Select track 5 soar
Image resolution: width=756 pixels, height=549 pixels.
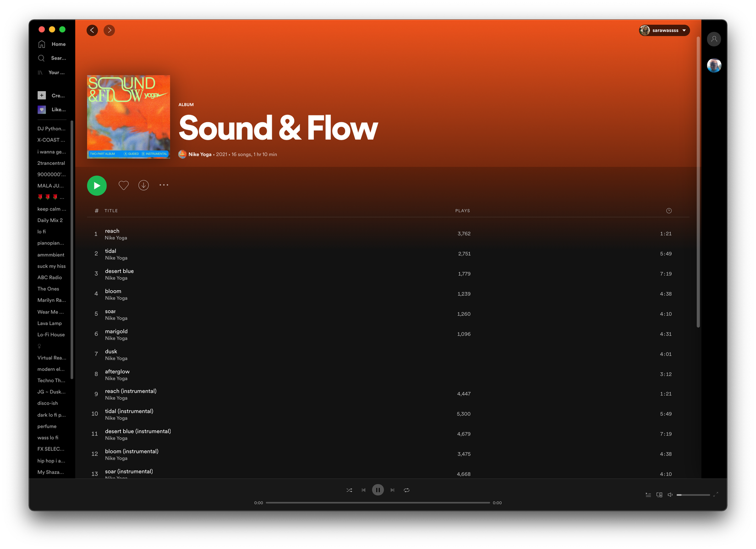(x=388, y=314)
